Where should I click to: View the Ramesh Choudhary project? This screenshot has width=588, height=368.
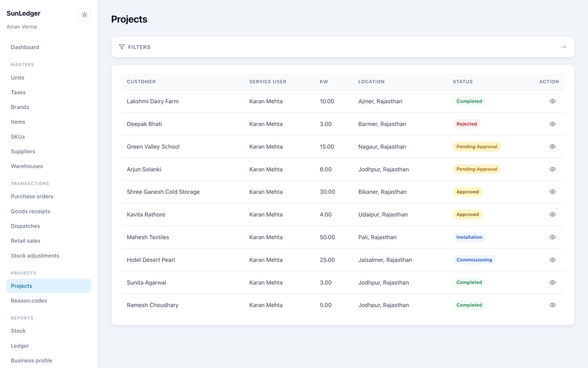click(552, 305)
